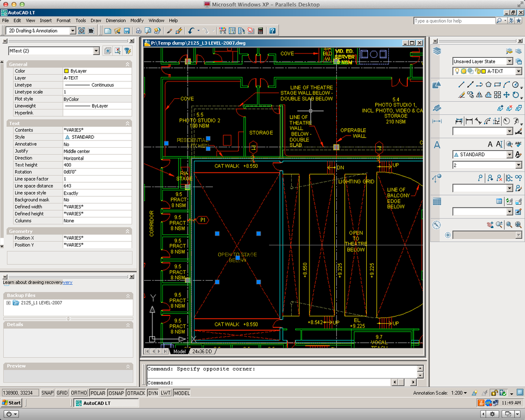The height and width of the screenshot is (420, 525).
Task: Click the Workspace settings gear icon
Action: (81, 31)
